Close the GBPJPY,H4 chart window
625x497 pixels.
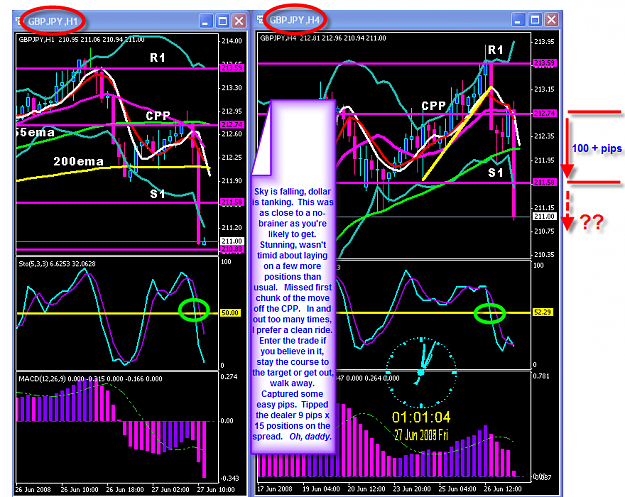click(x=552, y=19)
